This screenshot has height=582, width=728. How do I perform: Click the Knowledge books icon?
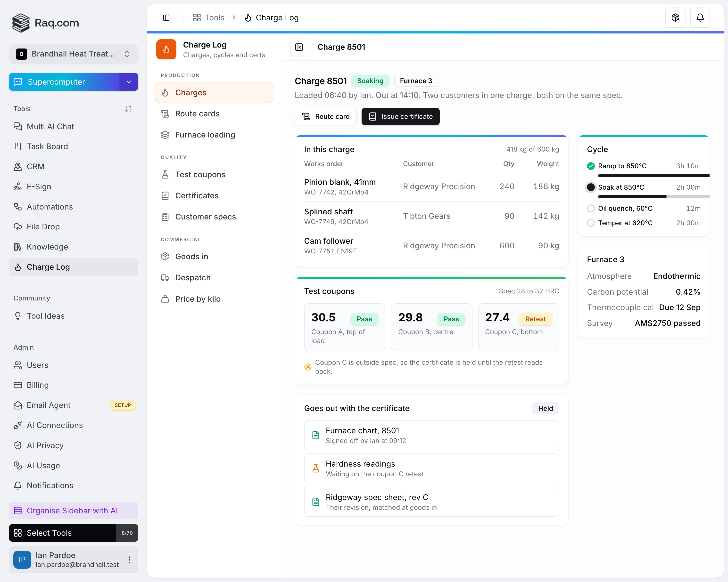tap(18, 247)
